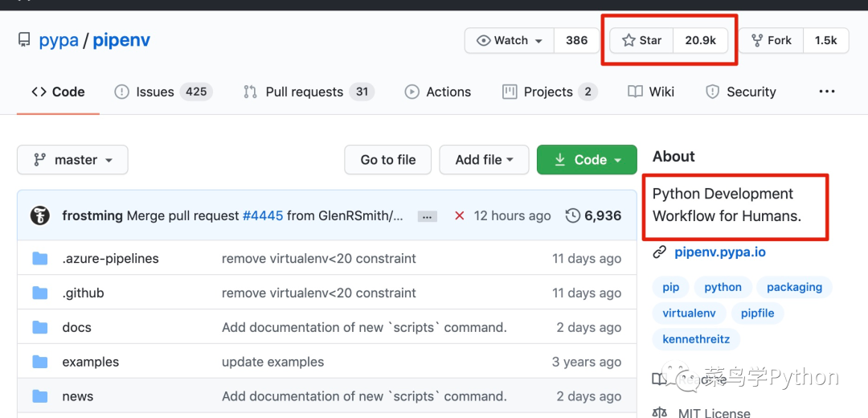Click the About heading
This screenshot has width=868, height=418.
click(x=674, y=157)
